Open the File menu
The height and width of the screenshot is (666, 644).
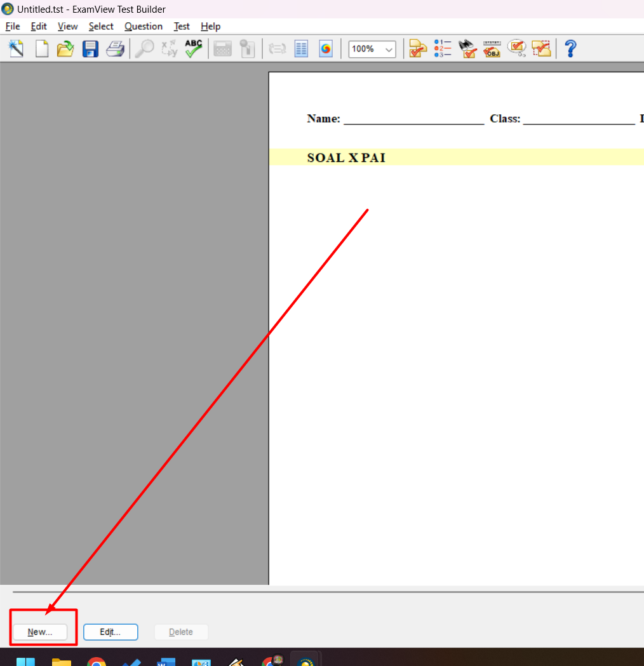tap(13, 26)
